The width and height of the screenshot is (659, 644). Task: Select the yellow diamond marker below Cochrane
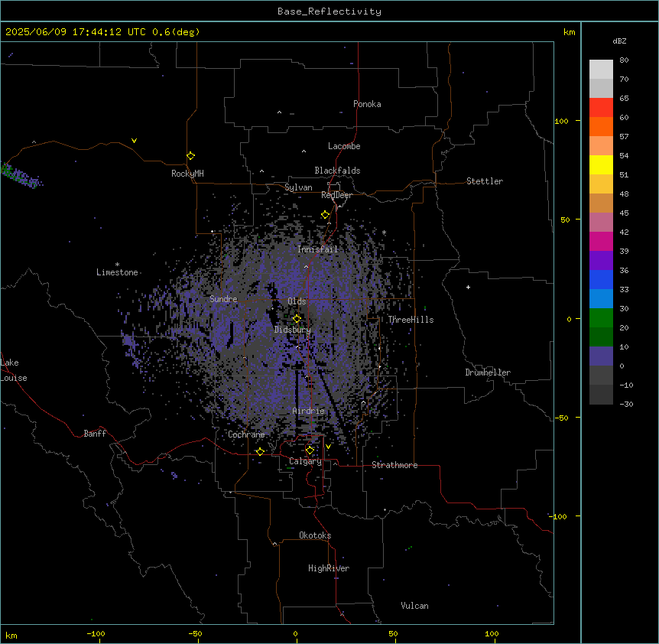coord(260,451)
